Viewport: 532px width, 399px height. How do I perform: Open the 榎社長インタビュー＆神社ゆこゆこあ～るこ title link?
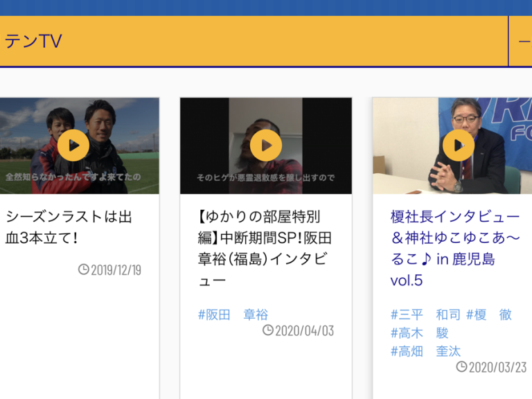tap(455, 249)
